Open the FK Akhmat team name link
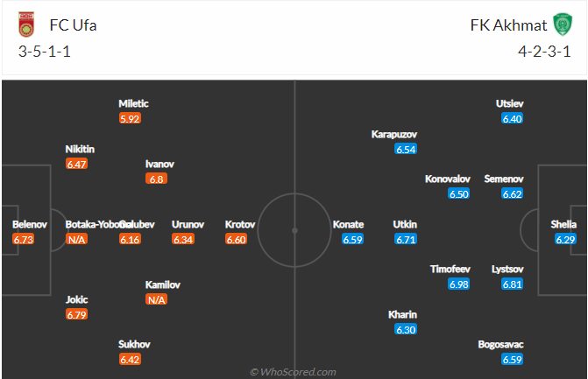Screen dimensions: 588x379 coord(508,25)
